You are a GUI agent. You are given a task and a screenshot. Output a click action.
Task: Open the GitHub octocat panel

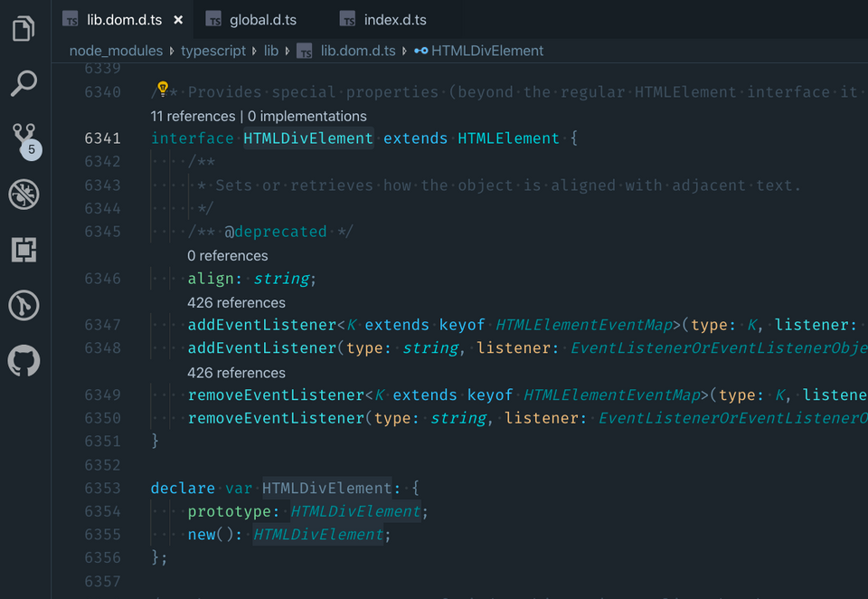(24, 361)
